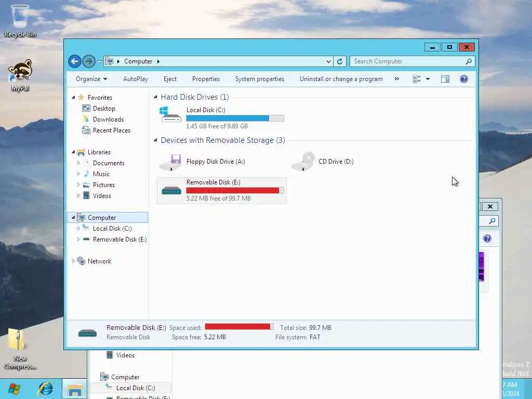Expand the Documents library
Image resolution: width=532 pixels, height=399 pixels.
point(79,163)
